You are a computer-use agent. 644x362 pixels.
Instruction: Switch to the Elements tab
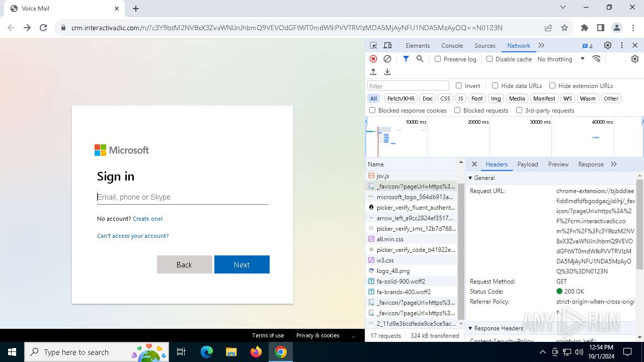pos(418,46)
